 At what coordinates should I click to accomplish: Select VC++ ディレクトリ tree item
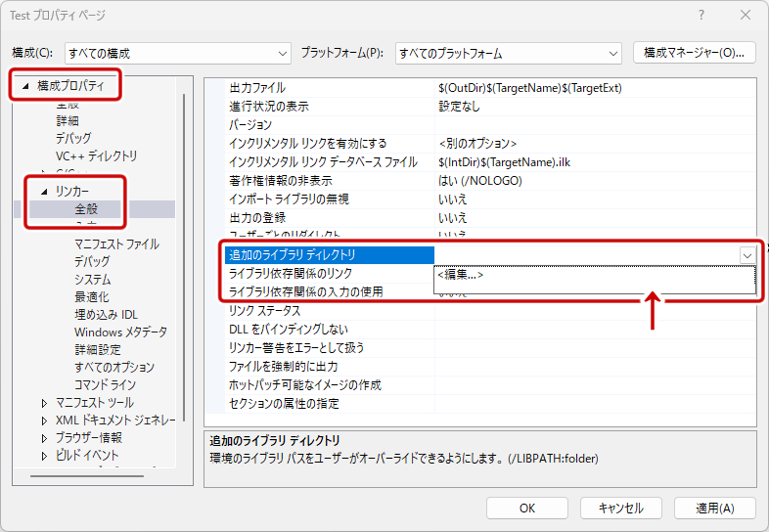[x=96, y=155]
